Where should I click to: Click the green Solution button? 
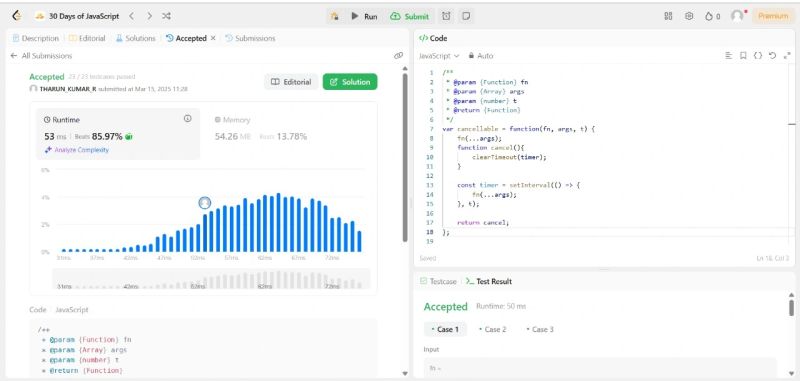pos(350,82)
